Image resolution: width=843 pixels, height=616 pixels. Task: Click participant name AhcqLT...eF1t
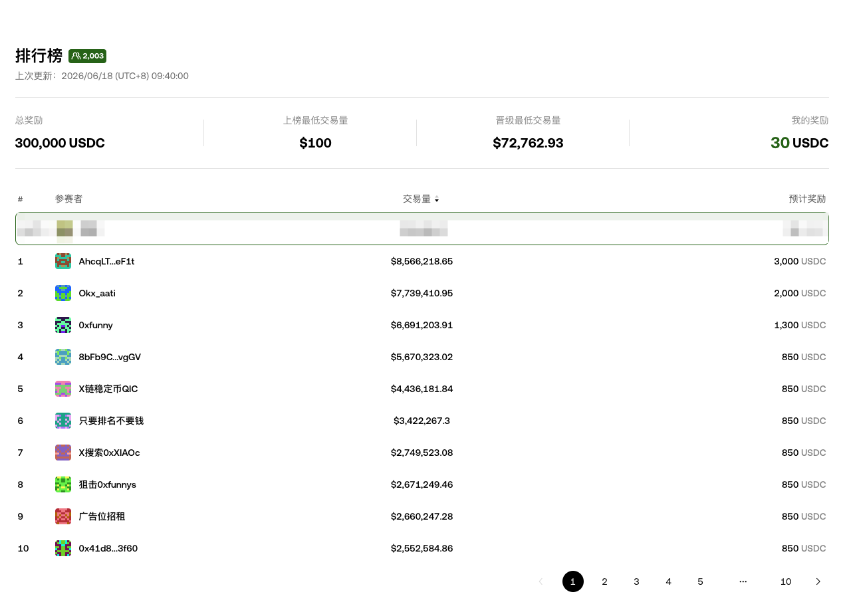106,261
